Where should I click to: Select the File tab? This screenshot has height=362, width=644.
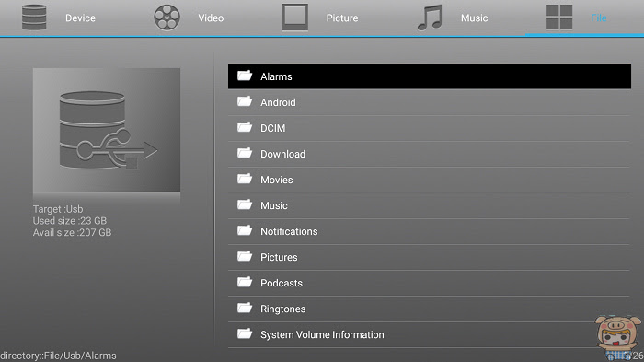click(585, 18)
